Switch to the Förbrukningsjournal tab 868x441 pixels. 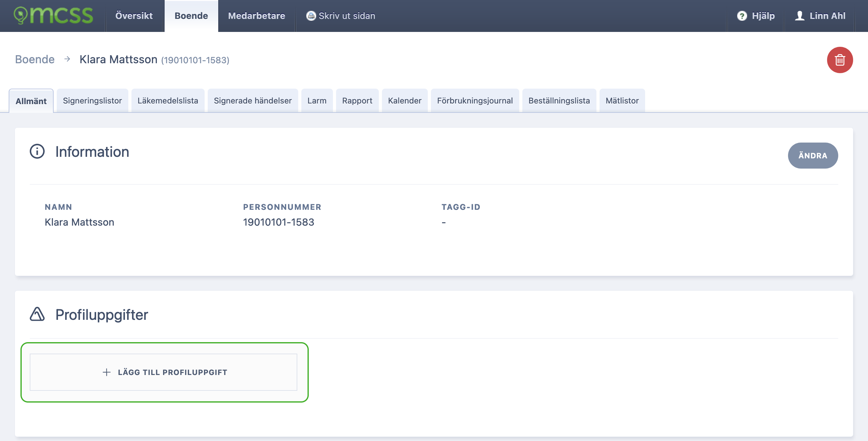pyautogui.click(x=475, y=100)
